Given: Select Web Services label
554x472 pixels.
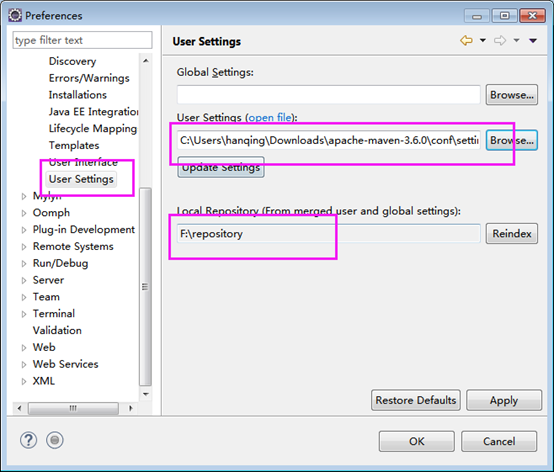Looking at the screenshot, I should [x=65, y=364].
